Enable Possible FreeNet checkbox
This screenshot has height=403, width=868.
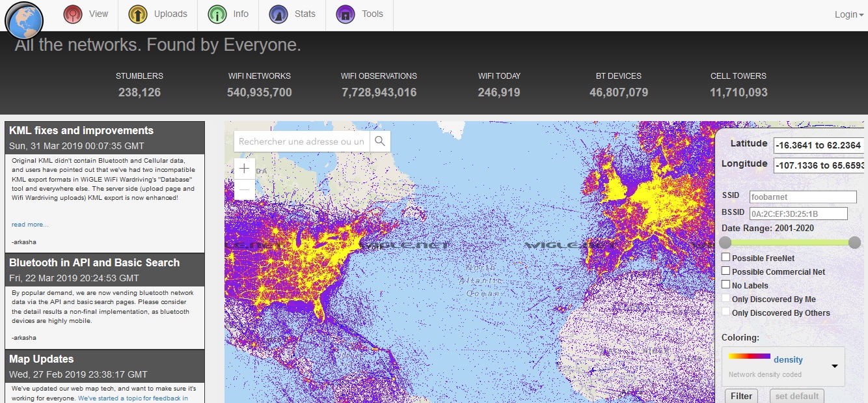pyautogui.click(x=726, y=258)
